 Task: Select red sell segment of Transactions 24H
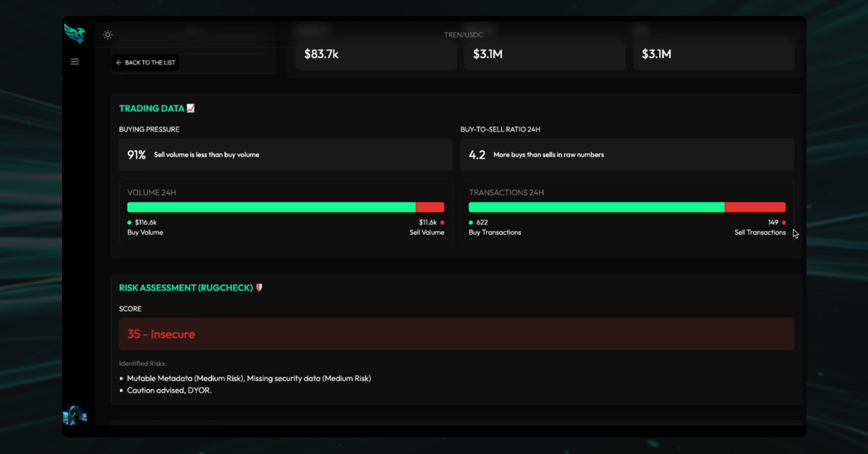coord(755,207)
